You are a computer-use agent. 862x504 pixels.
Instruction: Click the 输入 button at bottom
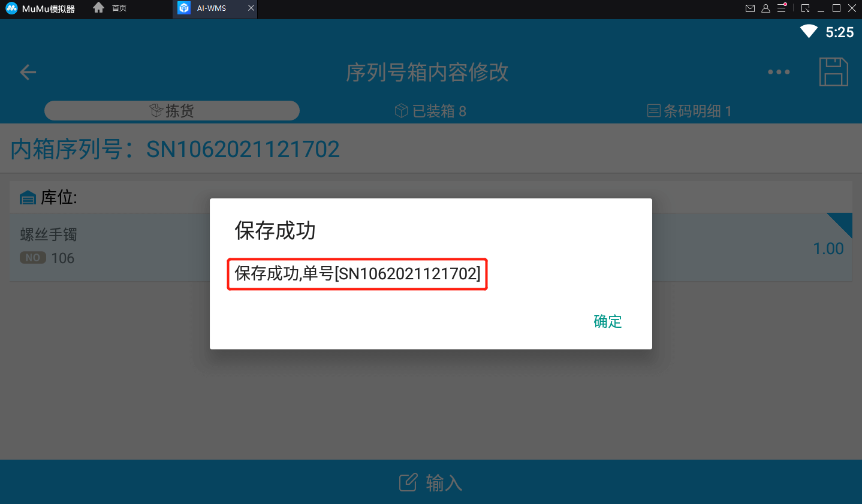[431, 482]
